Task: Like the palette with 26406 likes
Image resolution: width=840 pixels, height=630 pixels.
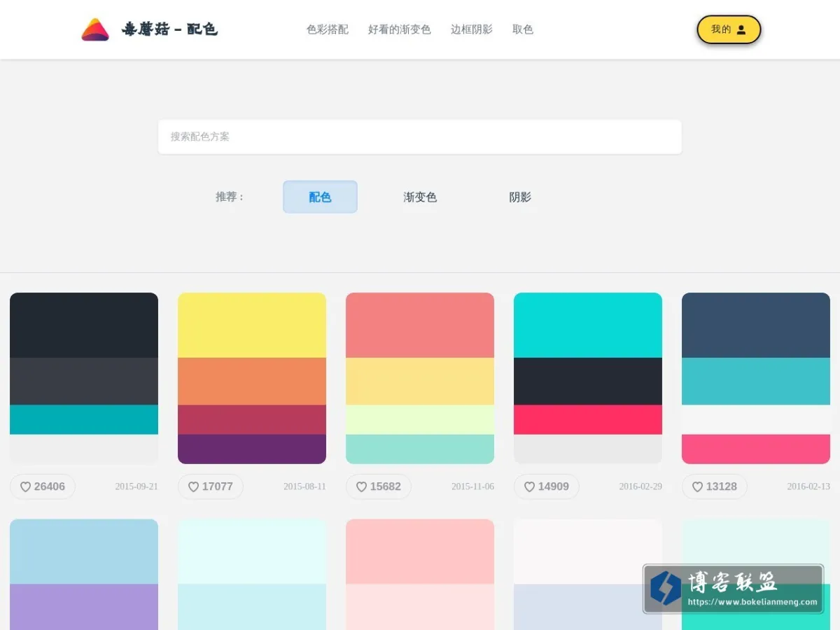Action: point(43,486)
